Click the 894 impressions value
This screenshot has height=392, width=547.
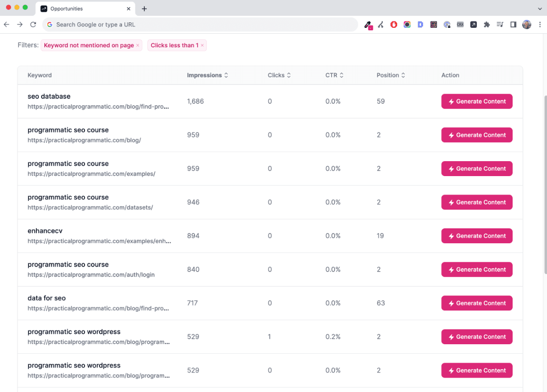pos(193,236)
